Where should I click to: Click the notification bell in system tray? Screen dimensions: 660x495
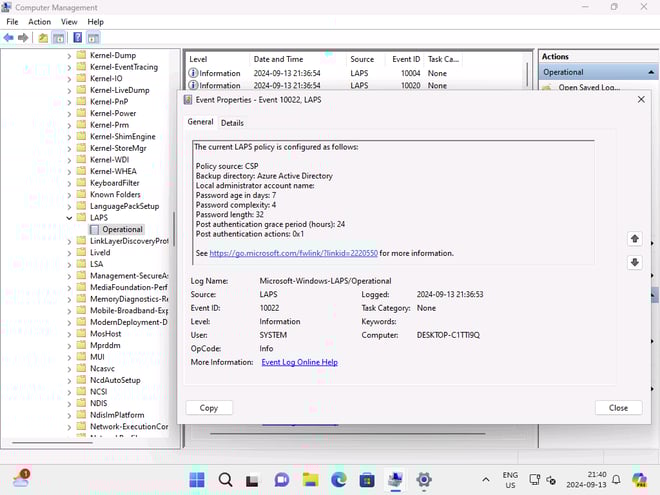tap(616, 479)
